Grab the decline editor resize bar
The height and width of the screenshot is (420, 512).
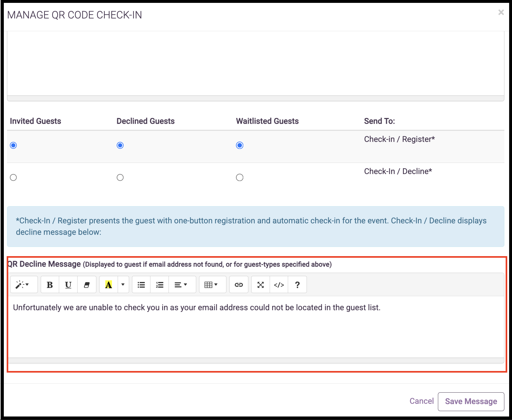coord(256,360)
